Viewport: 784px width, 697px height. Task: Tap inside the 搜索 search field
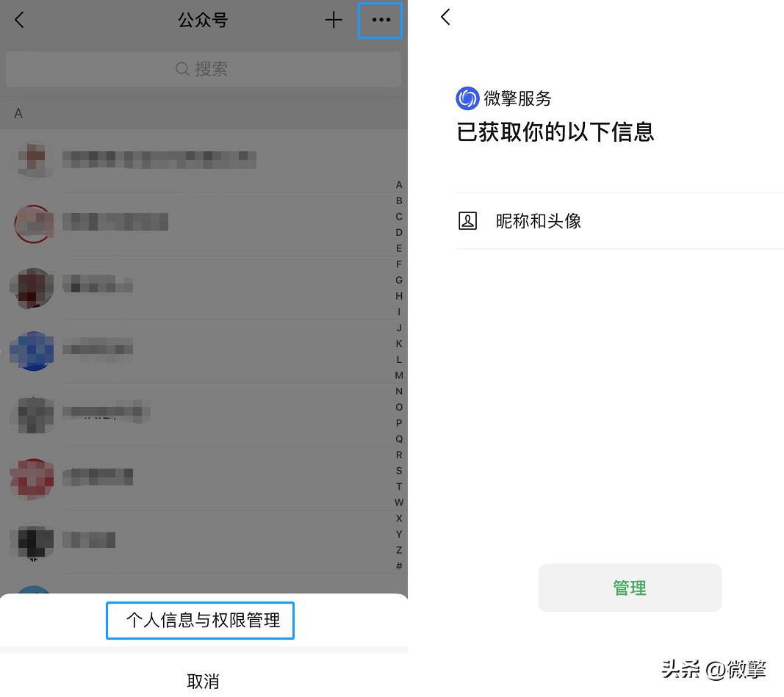(203, 68)
